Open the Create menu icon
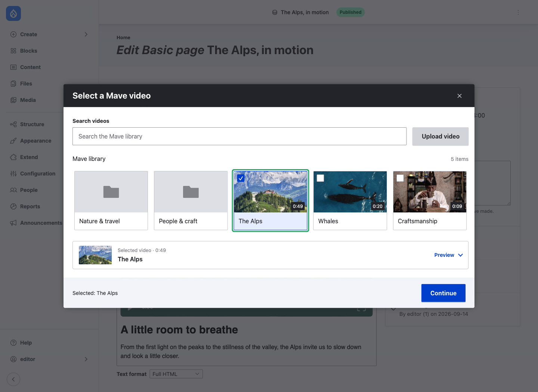The width and height of the screenshot is (538, 392). [x=13, y=34]
